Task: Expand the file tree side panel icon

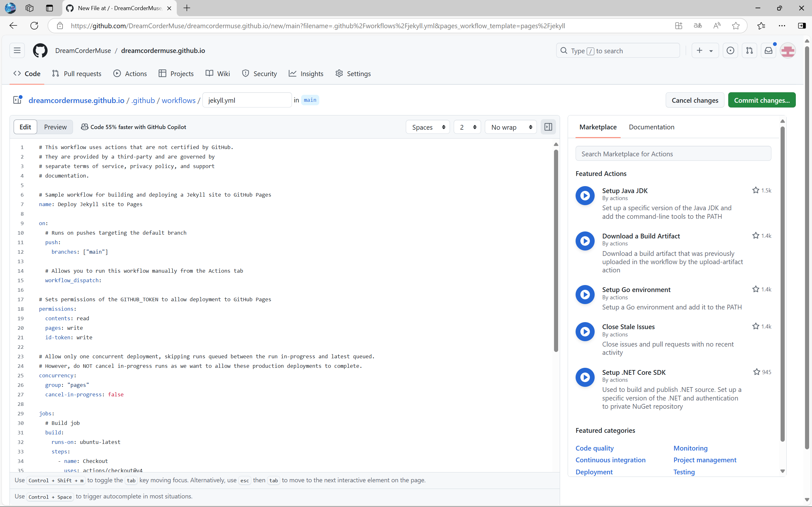Action: (17, 100)
